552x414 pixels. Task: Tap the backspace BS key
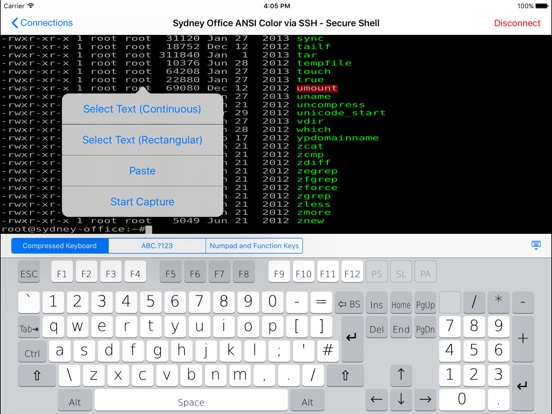click(x=349, y=303)
